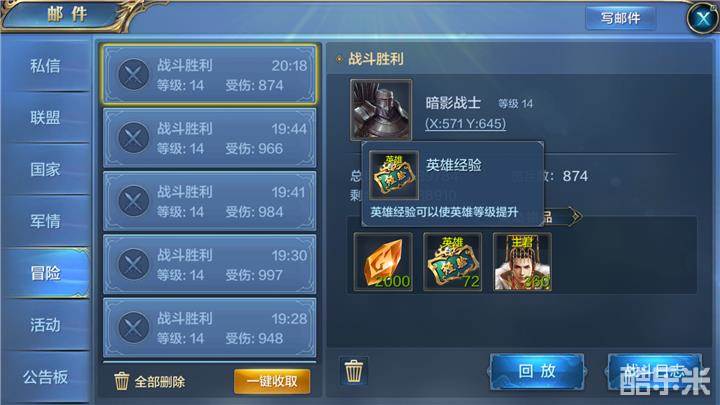Switch to the 私信 tab
Viewport: 720px width, 405px height.
(45, 66)
